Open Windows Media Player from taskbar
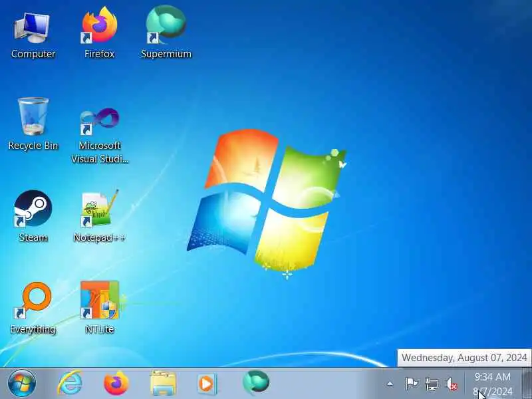 (x=207, y=384)
